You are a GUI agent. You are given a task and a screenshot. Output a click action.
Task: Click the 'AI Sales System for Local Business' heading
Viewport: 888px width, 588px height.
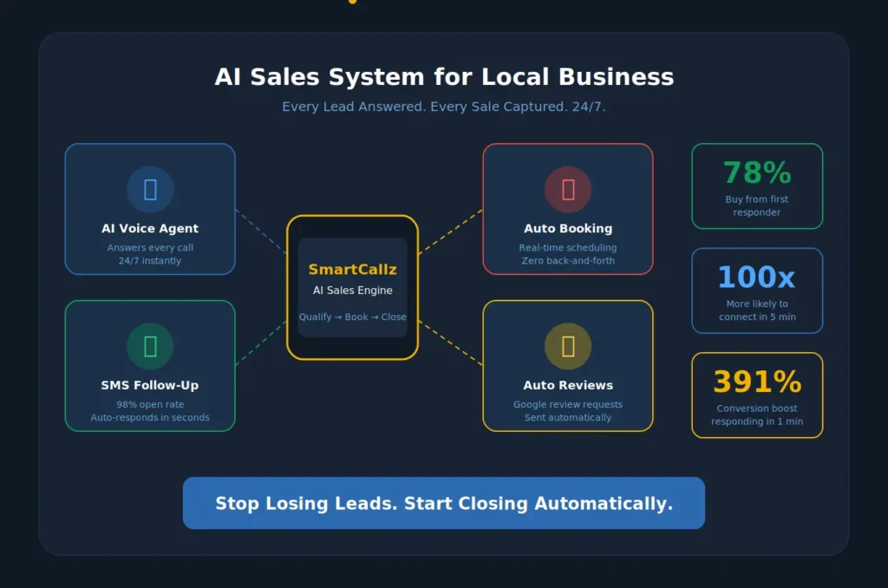pyautogui.click(x=444, y=77)
